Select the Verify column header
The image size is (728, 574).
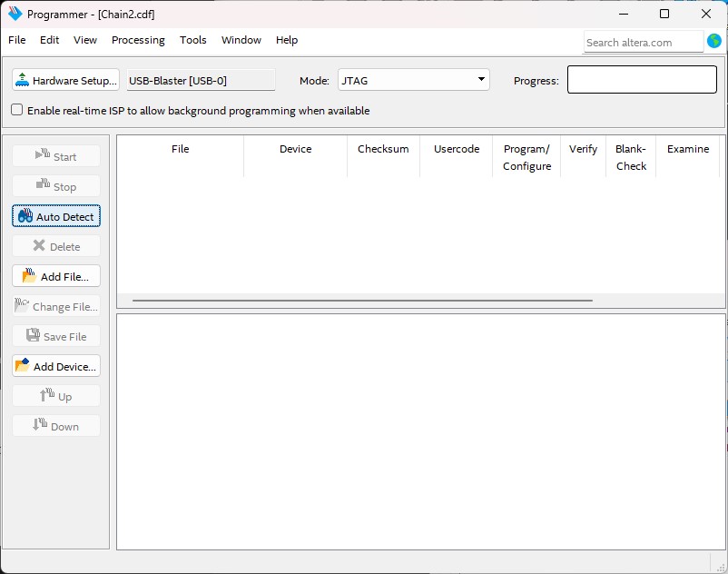(583, 156)
